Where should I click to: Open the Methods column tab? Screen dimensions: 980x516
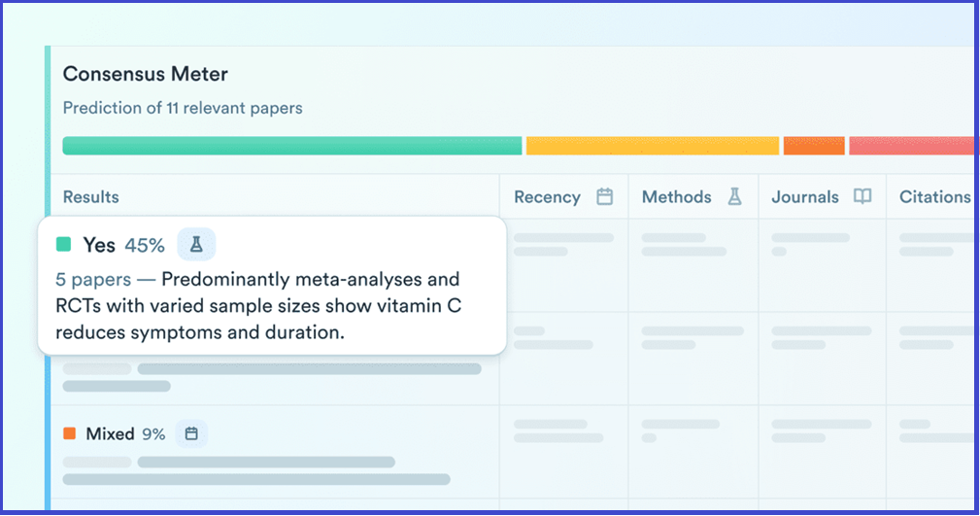click(676, 197)
